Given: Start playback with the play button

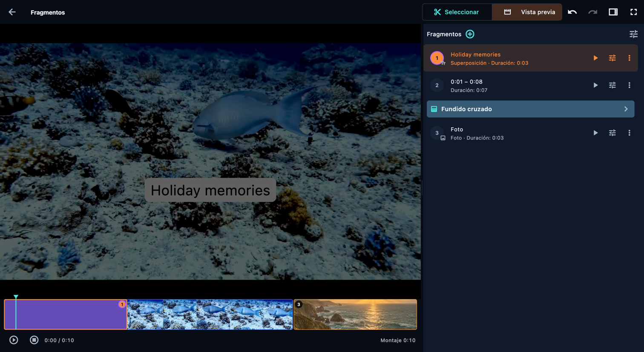Looking at the screenshot, I should coord(14,340).
